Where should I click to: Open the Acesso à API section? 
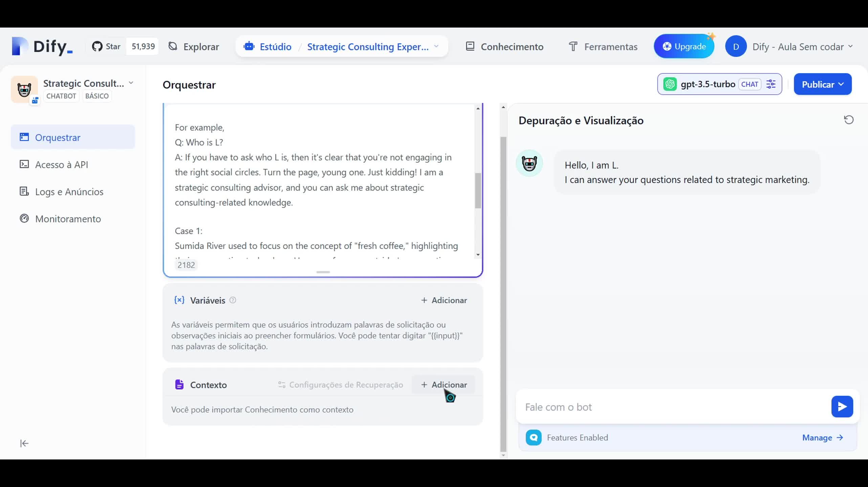62,165
